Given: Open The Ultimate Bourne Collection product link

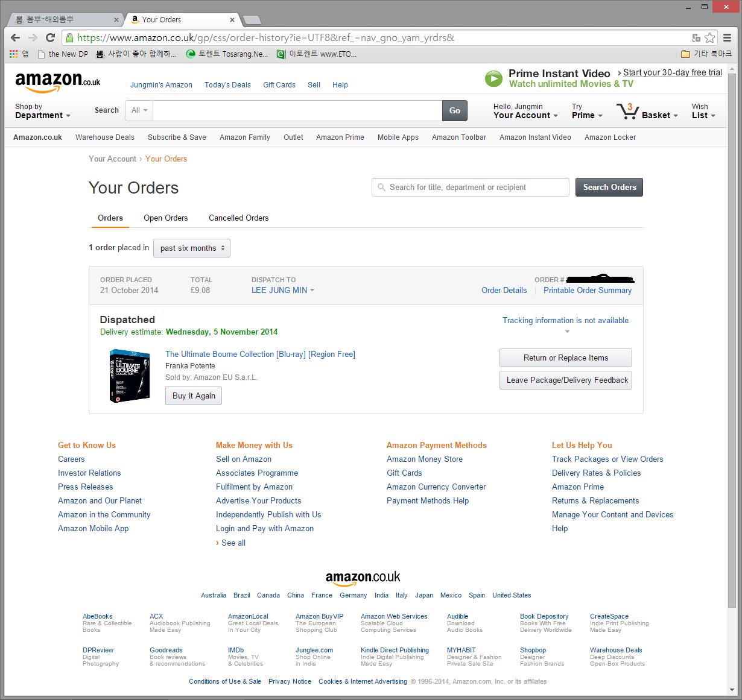Looking at the screenshot, I should (x=260, y=354).
